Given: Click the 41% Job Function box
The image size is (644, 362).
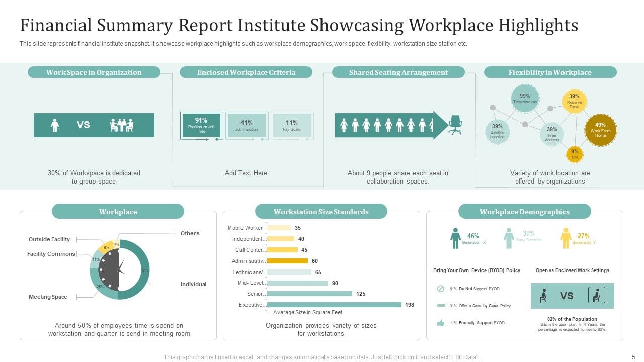Looking at the screenshot, I should (x=247, y=125).
